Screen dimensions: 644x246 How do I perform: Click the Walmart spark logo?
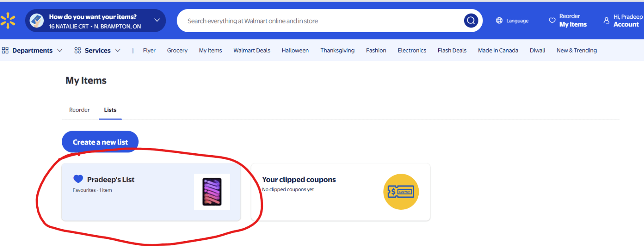click(x=8, y=21)
